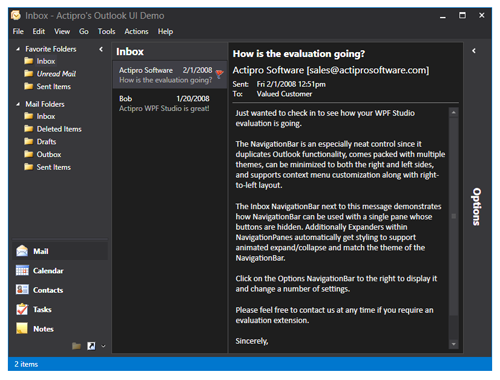Image resolution: width=500 pixels, height=380 pixels.
Task: Switch to the Contacts section
Action: click(60, 290)
